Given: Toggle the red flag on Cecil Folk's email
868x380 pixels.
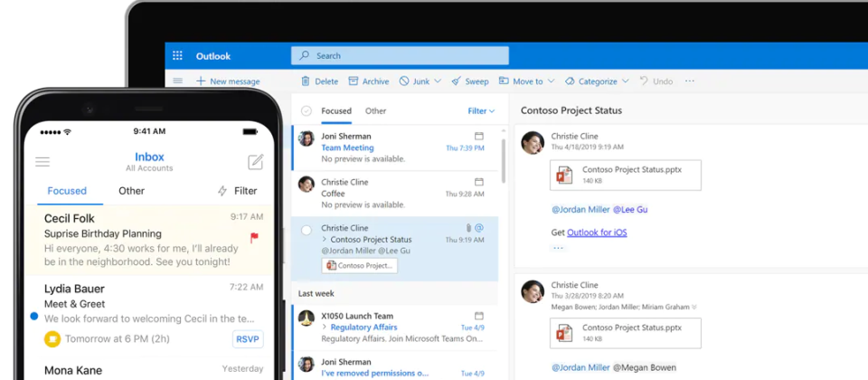Looking at the screenshot, I should pos(255,238).
